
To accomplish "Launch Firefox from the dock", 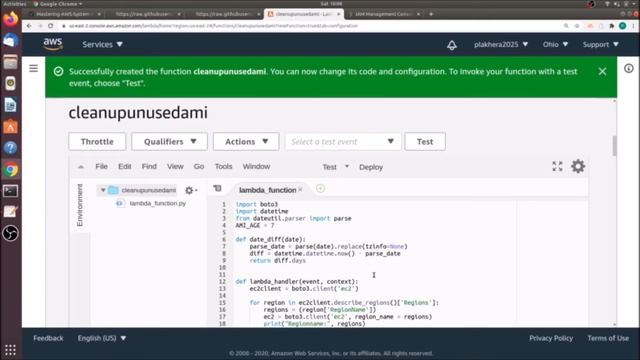I will pyautogui.click(x=11, y=19).
